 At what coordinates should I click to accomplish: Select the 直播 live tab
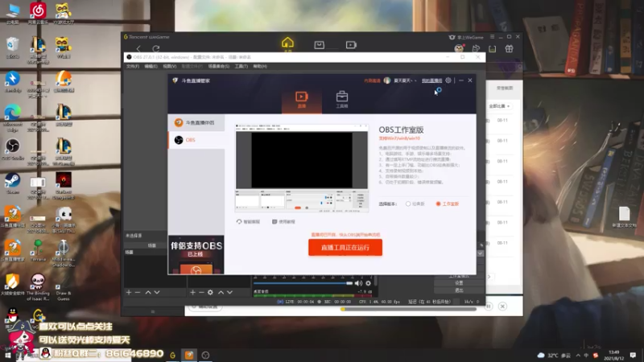pyautogui.click(x=301, y=100)
